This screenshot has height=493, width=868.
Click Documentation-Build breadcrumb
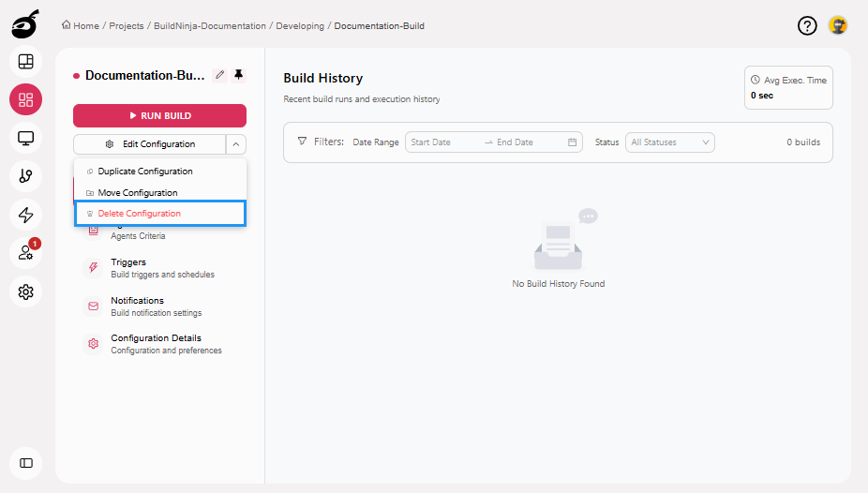(380, 25)
